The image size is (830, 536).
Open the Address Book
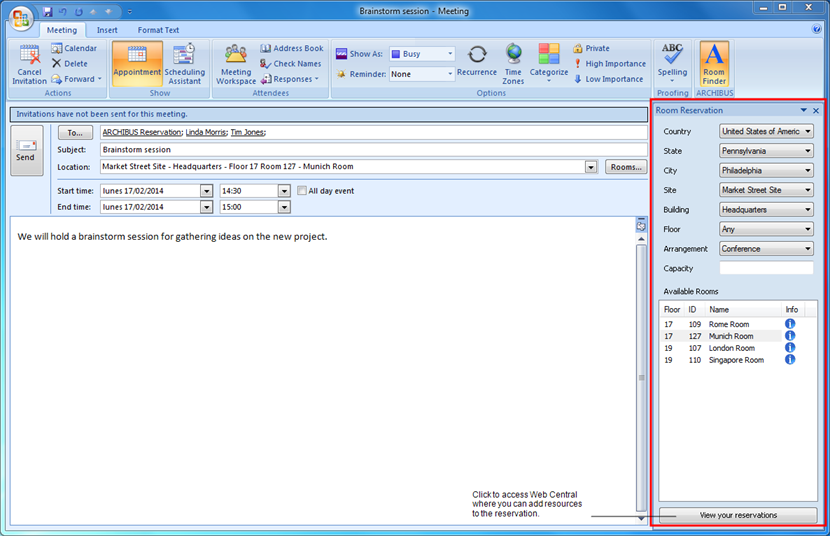click(291, 48)
